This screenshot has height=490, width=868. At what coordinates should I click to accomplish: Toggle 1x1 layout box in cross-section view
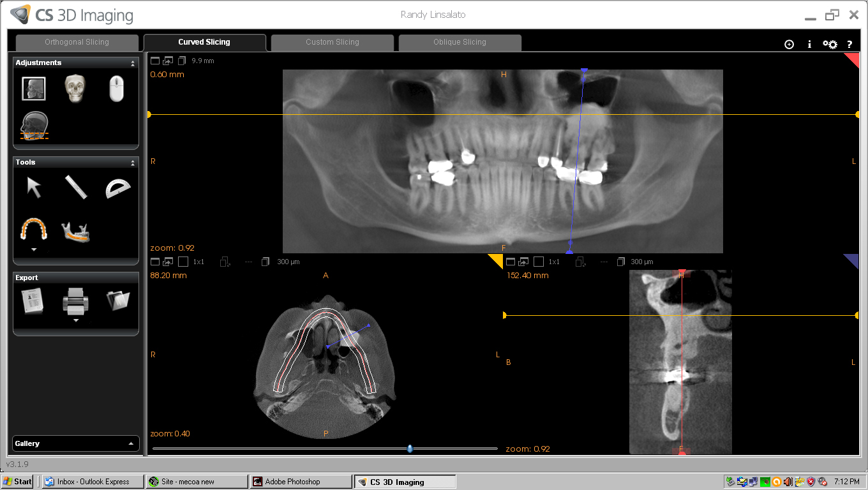coord(539,262)
